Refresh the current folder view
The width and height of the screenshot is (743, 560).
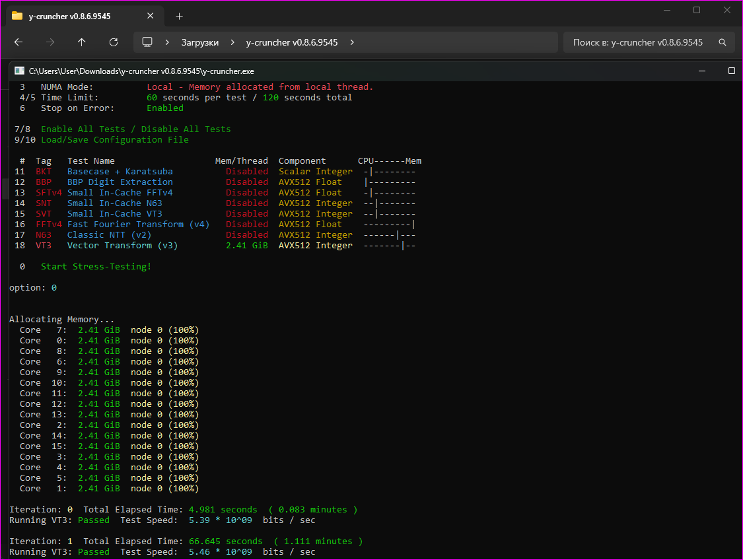pyautogui.click(x=113, y=42)
